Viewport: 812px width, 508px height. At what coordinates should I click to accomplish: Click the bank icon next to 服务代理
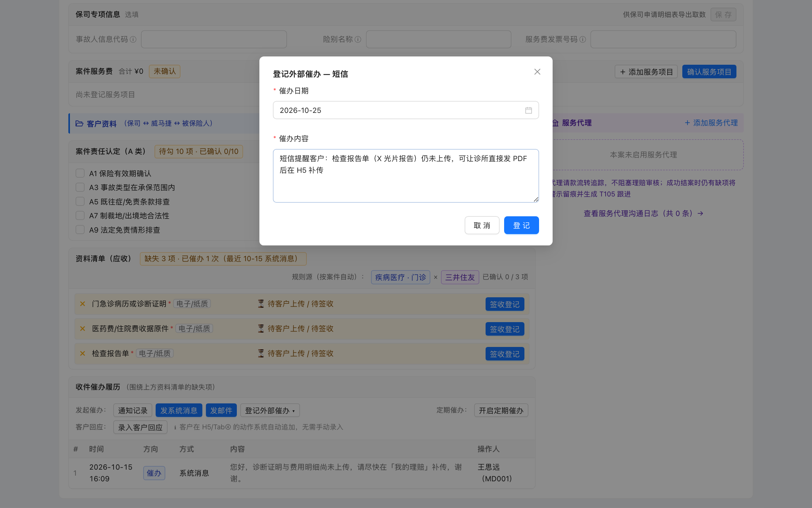point(555,123)
